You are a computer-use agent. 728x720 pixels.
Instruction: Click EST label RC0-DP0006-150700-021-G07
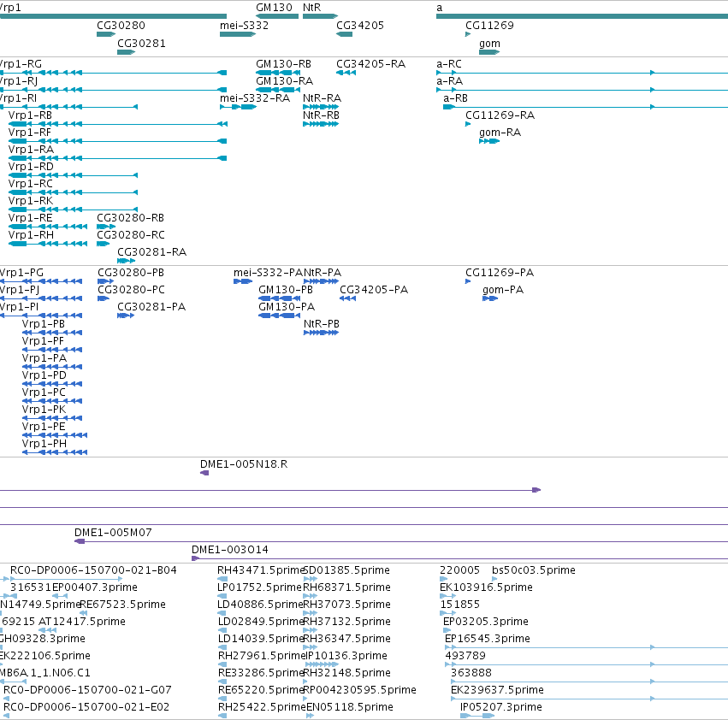87,690
